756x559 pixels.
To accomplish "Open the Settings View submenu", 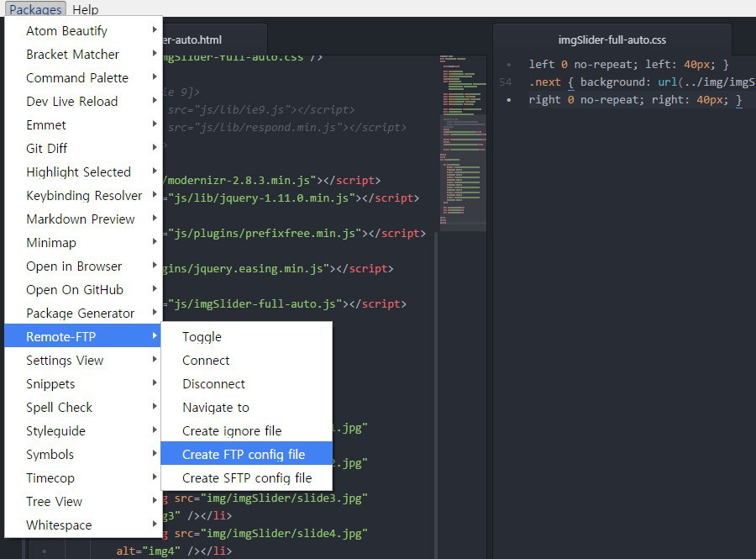I will [x=83, y=361].
